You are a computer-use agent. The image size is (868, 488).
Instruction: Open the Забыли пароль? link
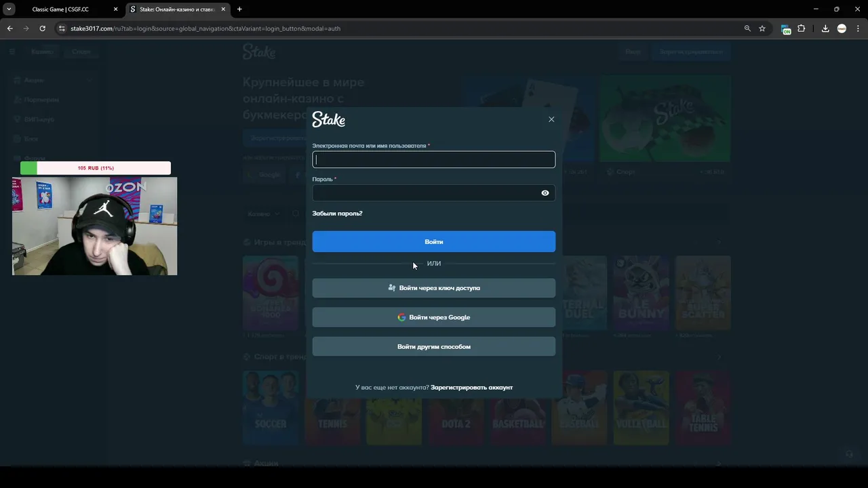(337, 213)
